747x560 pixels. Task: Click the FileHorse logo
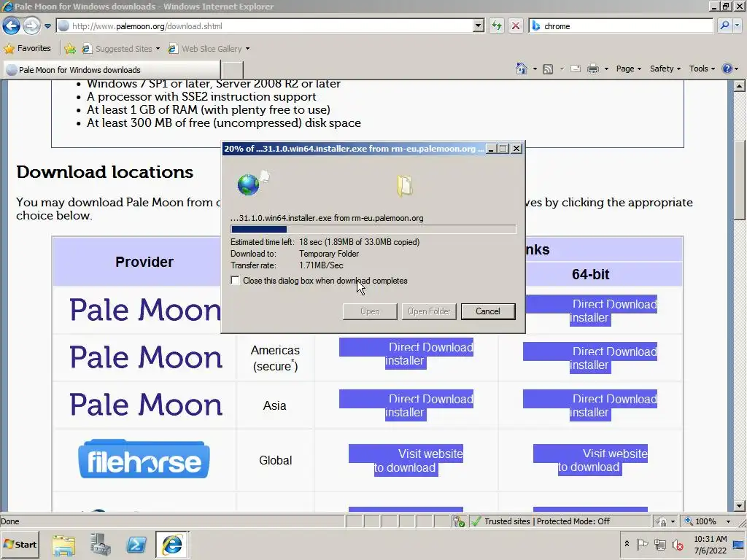[x=144, y=459]
